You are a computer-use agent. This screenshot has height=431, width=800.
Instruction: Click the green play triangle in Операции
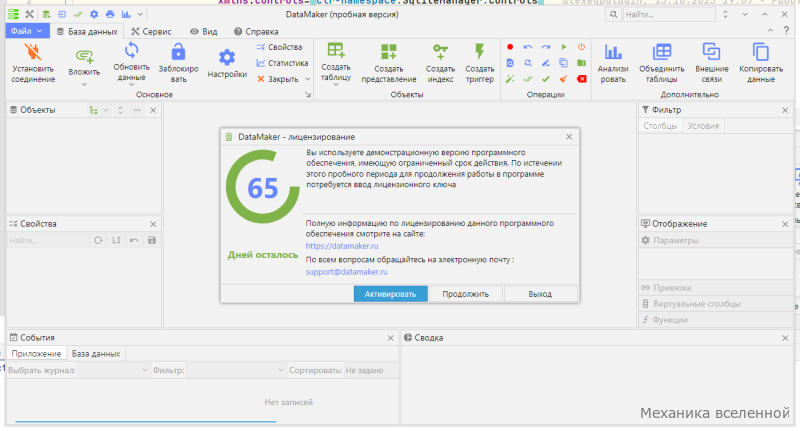[564, 47]
